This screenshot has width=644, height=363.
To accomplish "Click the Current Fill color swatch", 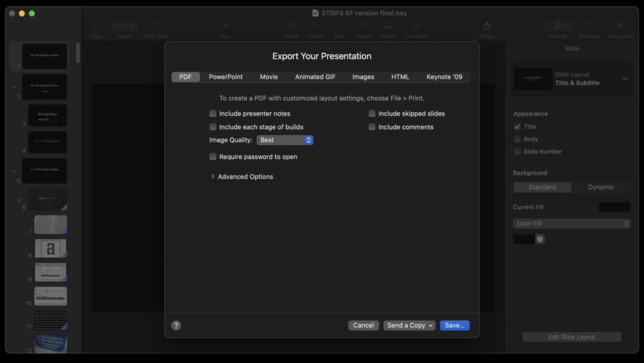I will [x=614, y=207].
